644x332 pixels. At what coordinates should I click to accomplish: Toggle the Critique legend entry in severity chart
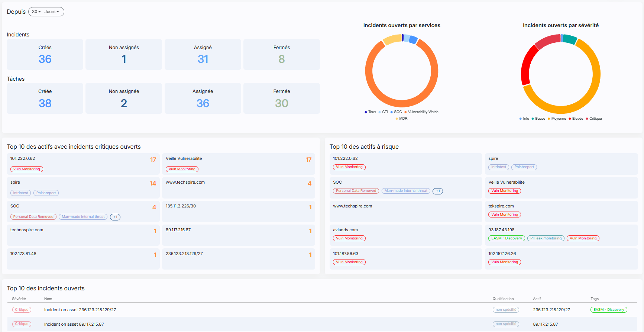[x=595, y=119]
